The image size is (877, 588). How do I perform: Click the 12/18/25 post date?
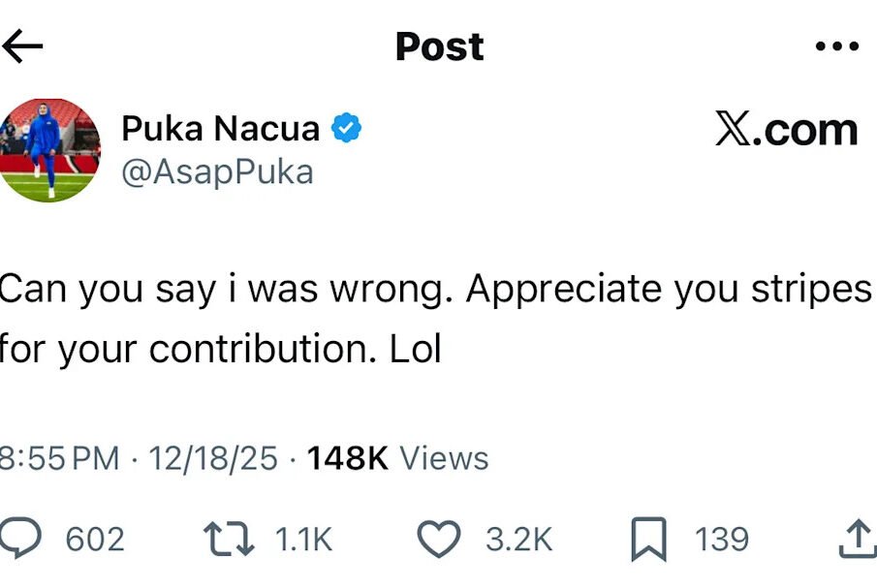pos(212,458)
